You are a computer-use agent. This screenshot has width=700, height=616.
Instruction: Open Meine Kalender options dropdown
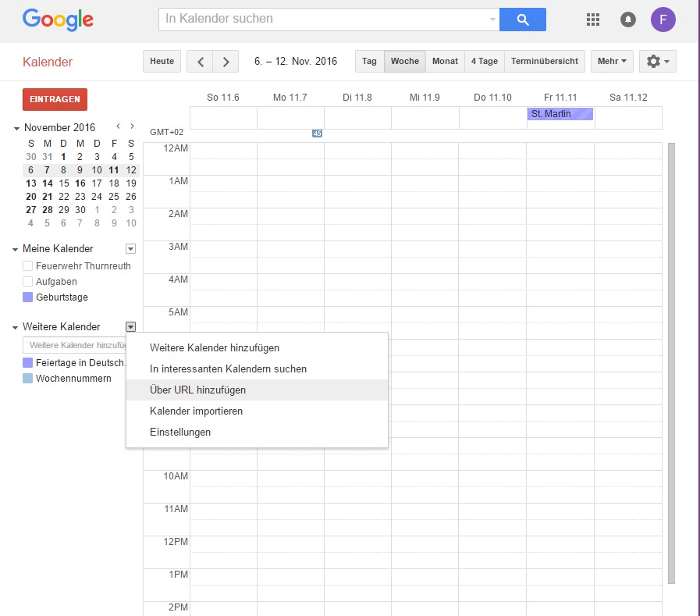pyautogui.click(x=130, y=249)
